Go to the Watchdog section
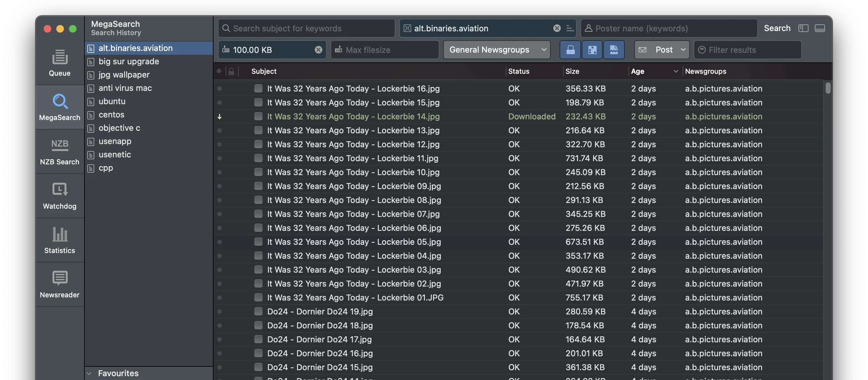The height and width of the screenshot is (380, 868). (x=60, y=196)
